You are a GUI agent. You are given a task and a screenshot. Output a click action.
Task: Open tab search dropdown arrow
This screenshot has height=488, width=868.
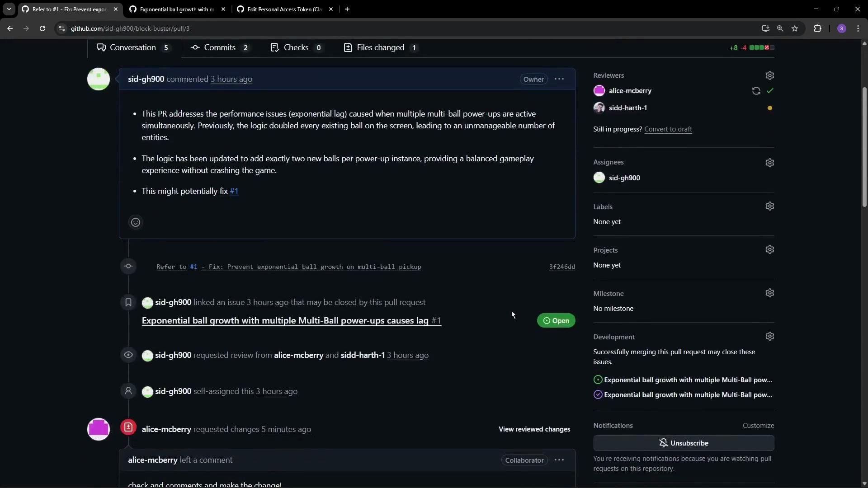point(9,9)
